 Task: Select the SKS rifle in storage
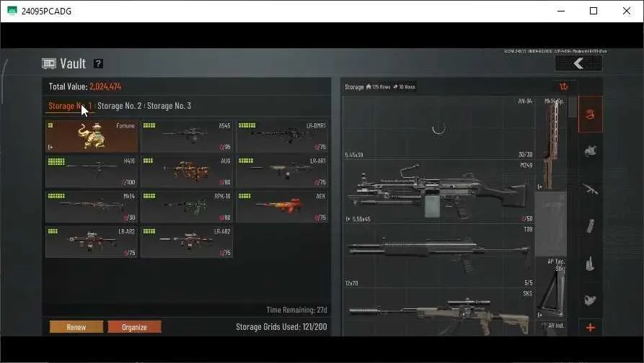click(438, 313)
